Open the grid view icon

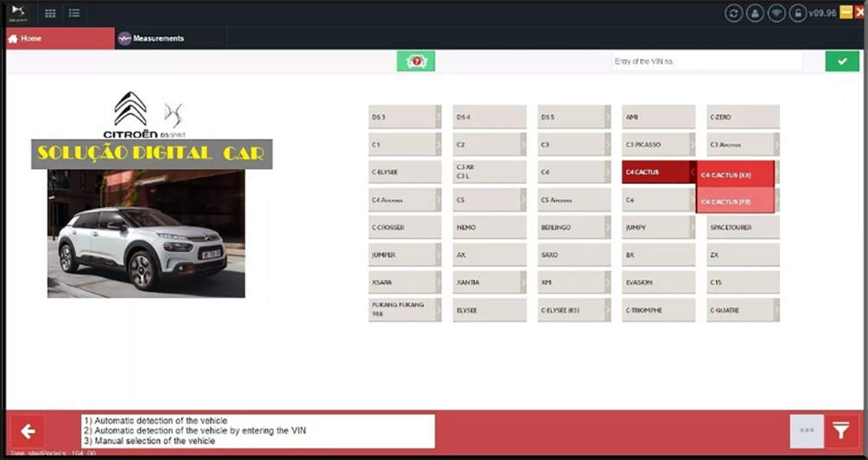(x=50, y=13)
